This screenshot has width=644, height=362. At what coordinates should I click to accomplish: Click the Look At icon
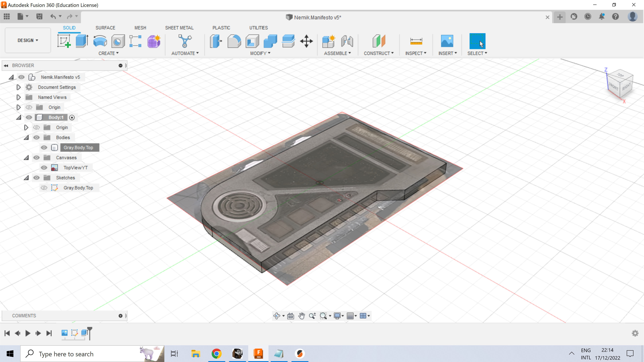pyautogui.click(x=290, y=316)
